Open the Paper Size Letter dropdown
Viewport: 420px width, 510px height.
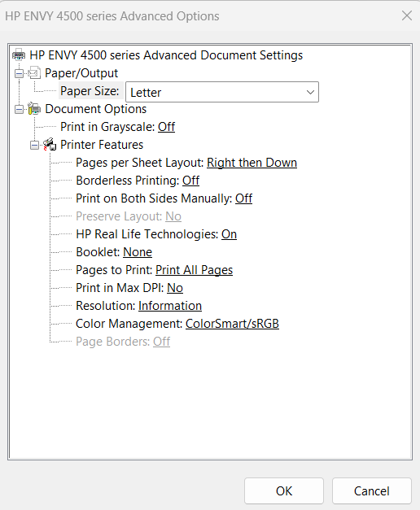[x=222, y=92]
